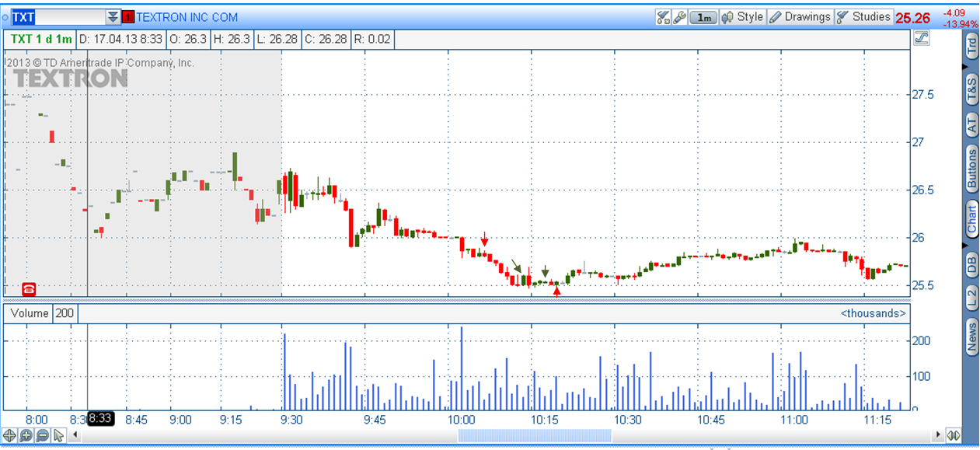Click the red phone event icon on chart

[30, 289]
